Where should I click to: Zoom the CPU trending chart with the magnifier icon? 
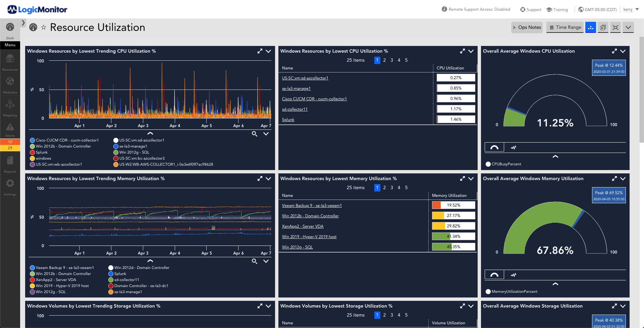tap(254, 134)
